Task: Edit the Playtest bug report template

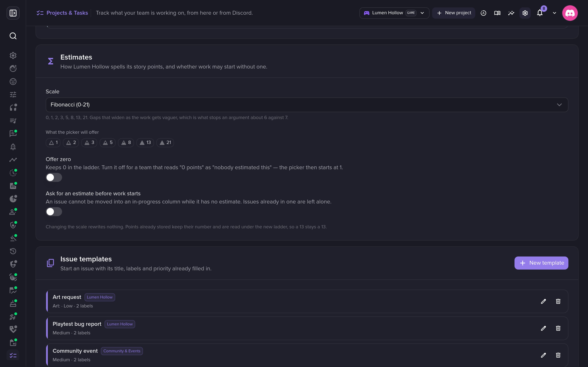Action: coord(543,328)
